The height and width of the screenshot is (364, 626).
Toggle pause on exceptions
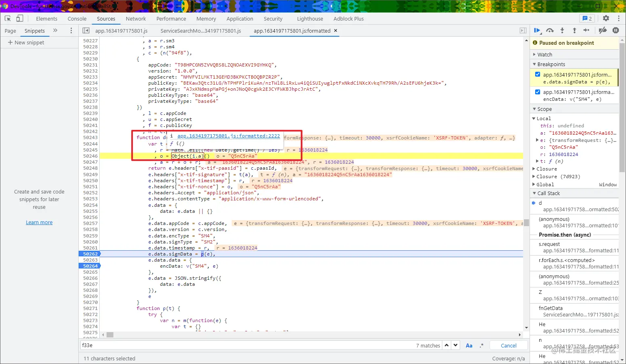616,31
